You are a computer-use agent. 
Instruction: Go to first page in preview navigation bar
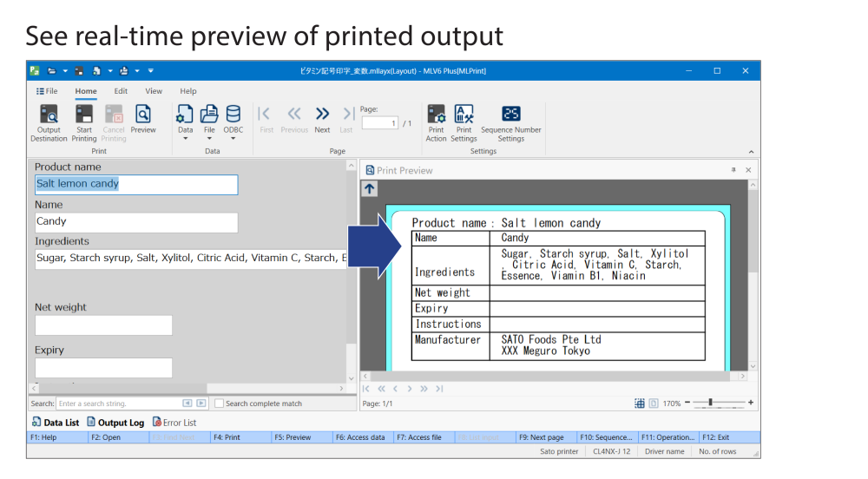pos(366,389)
